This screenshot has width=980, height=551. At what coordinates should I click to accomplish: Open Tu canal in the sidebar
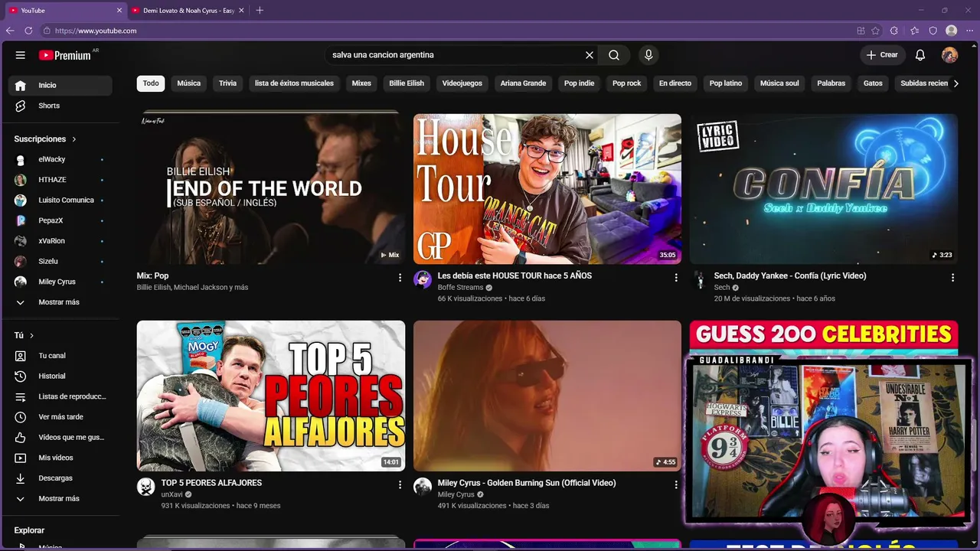pos(60,356)
